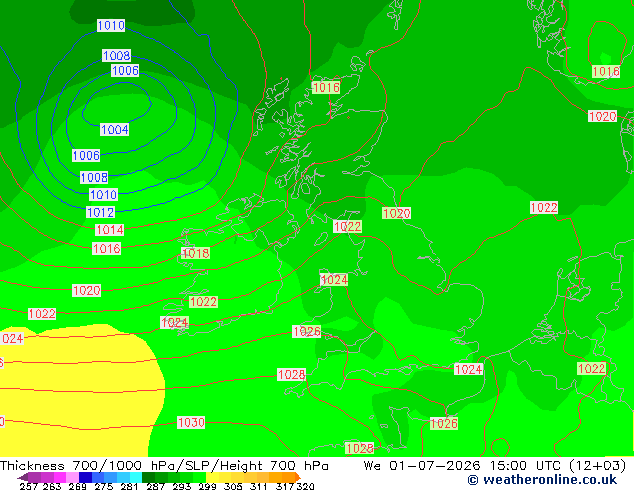Click the orange arrow at the legend's right end

[298, 477]
